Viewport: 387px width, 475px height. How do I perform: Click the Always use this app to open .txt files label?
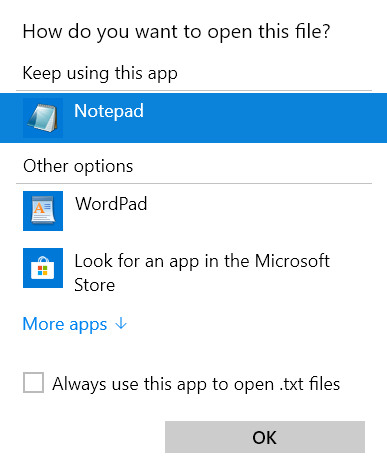(x=196, y=384)
